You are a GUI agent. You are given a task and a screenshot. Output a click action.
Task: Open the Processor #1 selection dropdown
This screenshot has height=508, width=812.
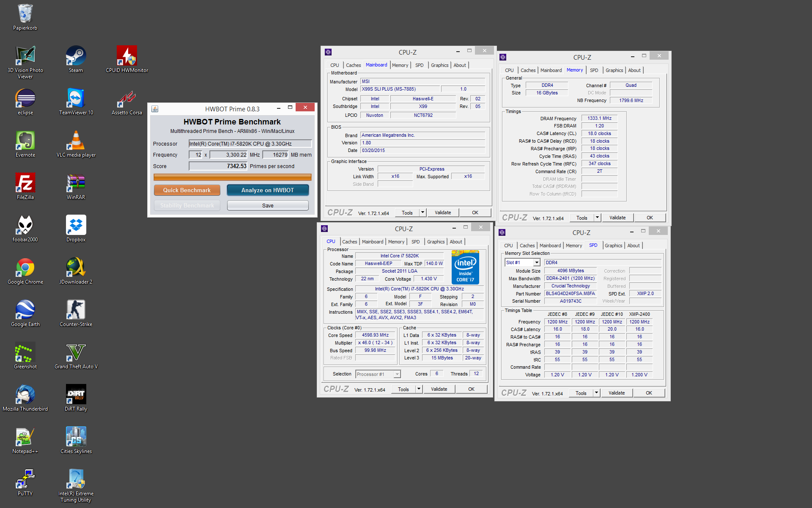click(x=378, y=374)
